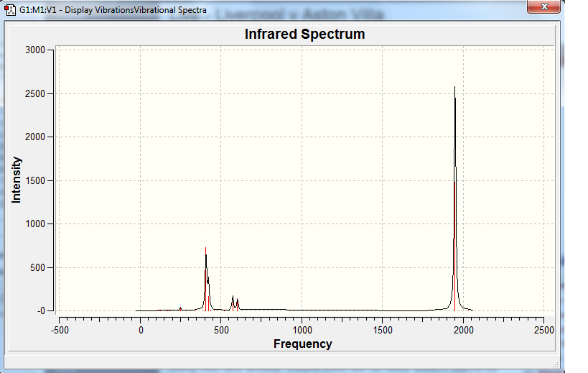
Task: Click the Intensity axis label
Action: [16, 180]
